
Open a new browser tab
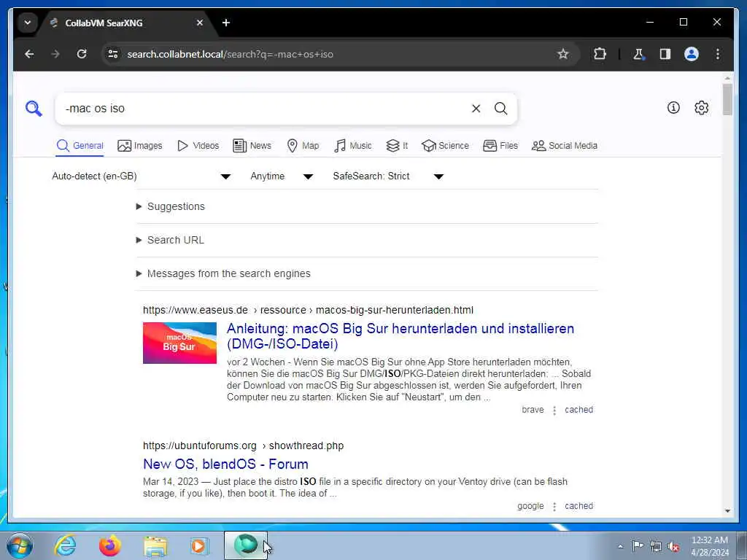point(226,23)
